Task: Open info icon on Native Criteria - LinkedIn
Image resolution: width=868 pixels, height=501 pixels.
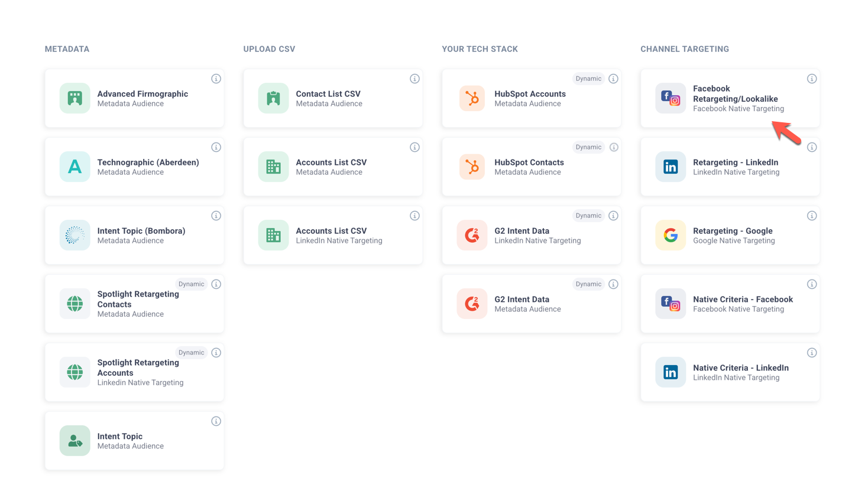Action: tap(812, 353)
